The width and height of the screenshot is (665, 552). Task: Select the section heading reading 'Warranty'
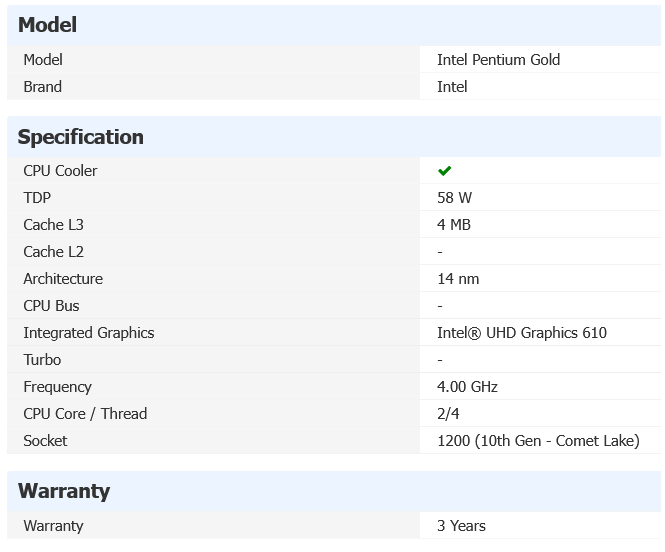pyautogui.click(x=64, y=491)
